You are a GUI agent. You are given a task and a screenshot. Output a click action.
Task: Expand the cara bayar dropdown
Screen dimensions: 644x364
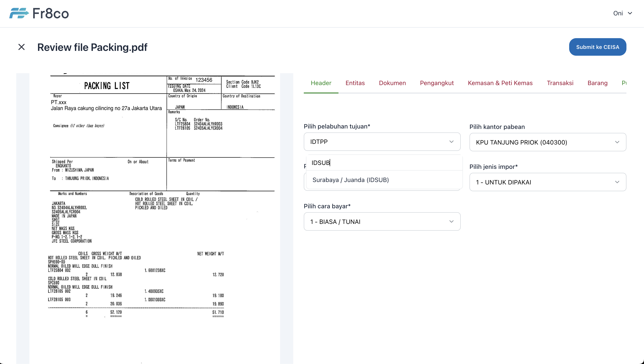[x=382, y=222]
